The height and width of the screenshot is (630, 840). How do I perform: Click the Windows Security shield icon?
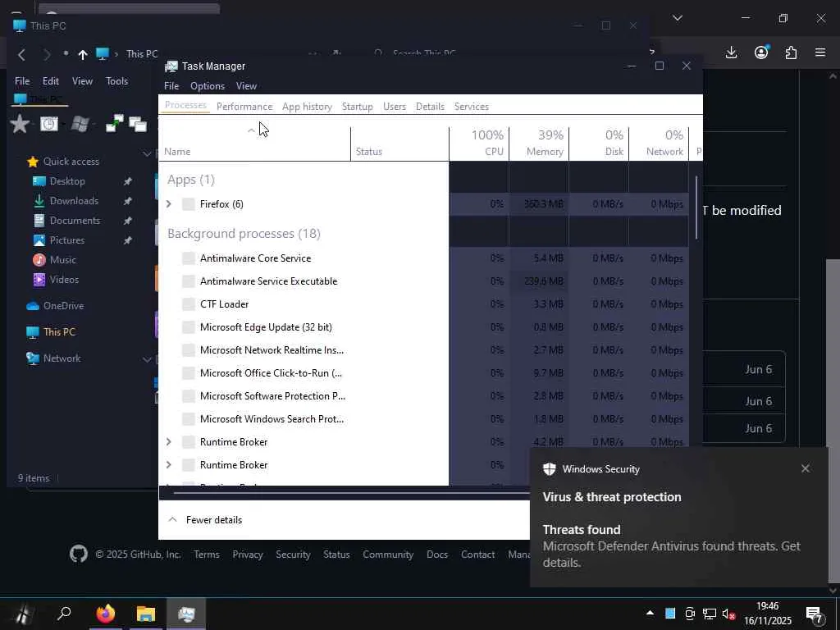[x=549, y=468]
